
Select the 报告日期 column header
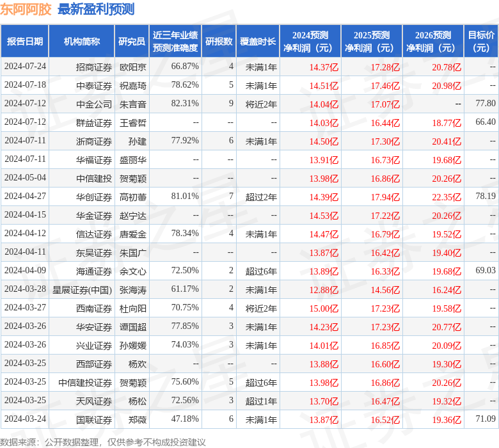(x=25, y=42)
